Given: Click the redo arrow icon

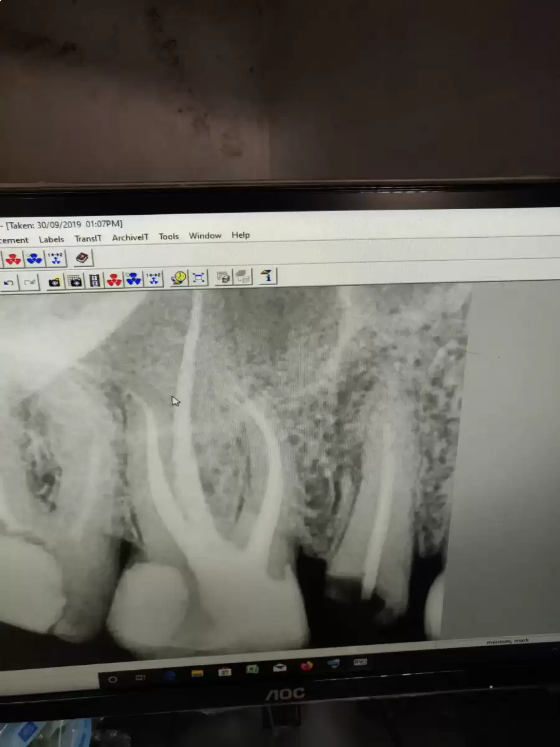Looking at the screenshot, I should [30, 283].
